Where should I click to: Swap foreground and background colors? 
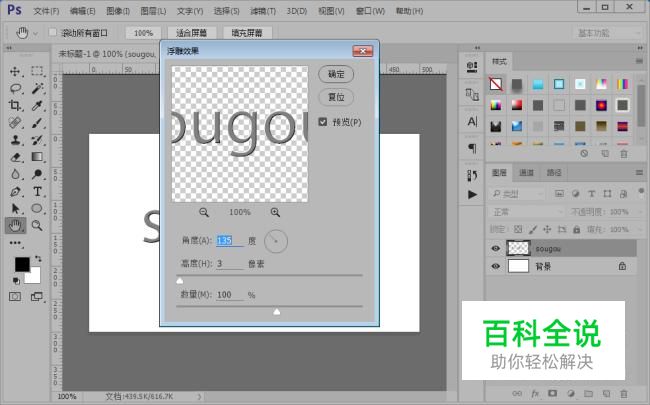38,259
